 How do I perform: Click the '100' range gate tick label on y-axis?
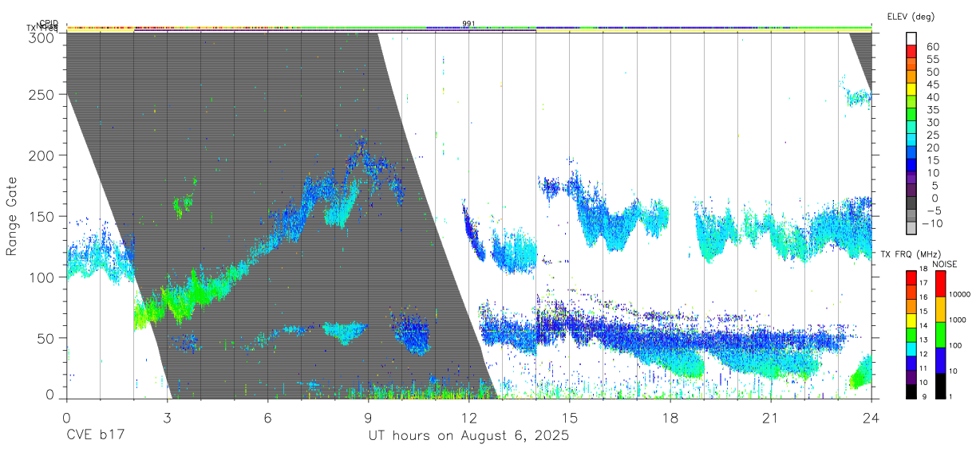coord(43,277)
